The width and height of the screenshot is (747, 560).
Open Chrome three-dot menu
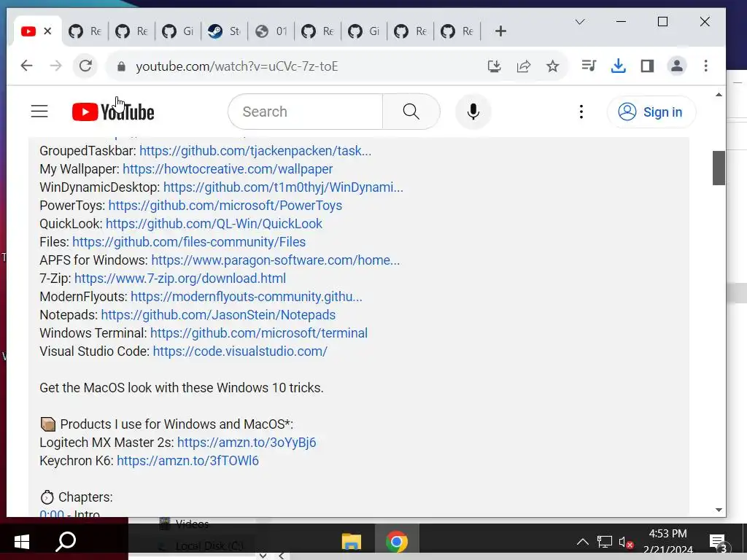(x=705, y=66)
